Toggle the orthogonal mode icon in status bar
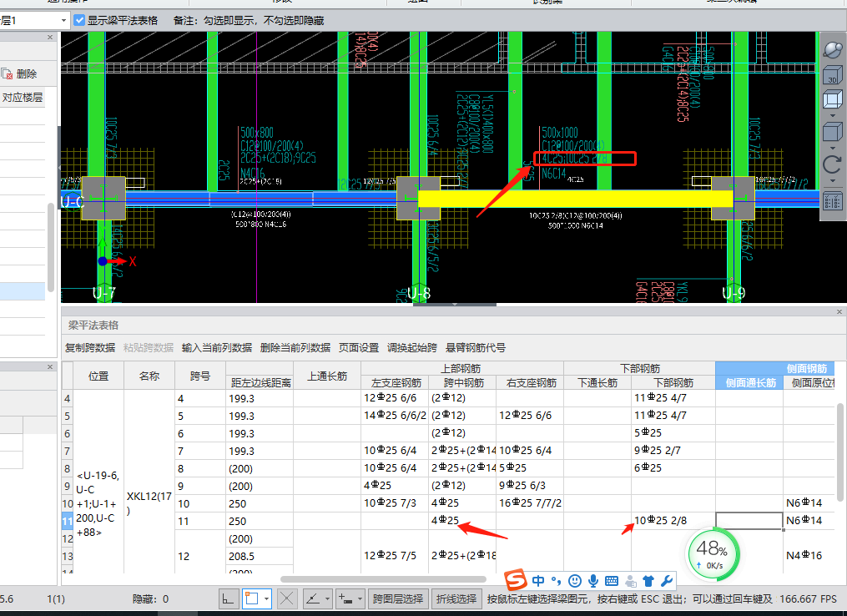Screen dimensions: 847x616 click(229, 598)
